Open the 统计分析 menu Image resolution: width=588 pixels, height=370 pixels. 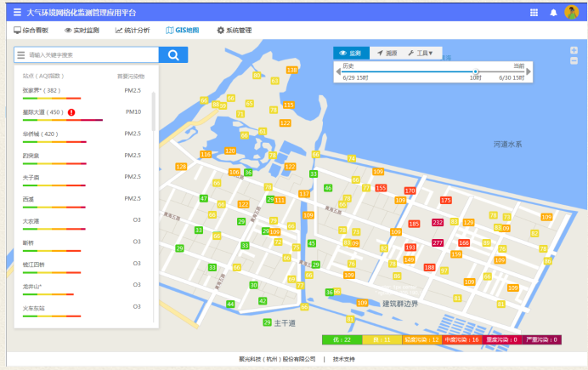pyautogui.click(x=133, y=31)
